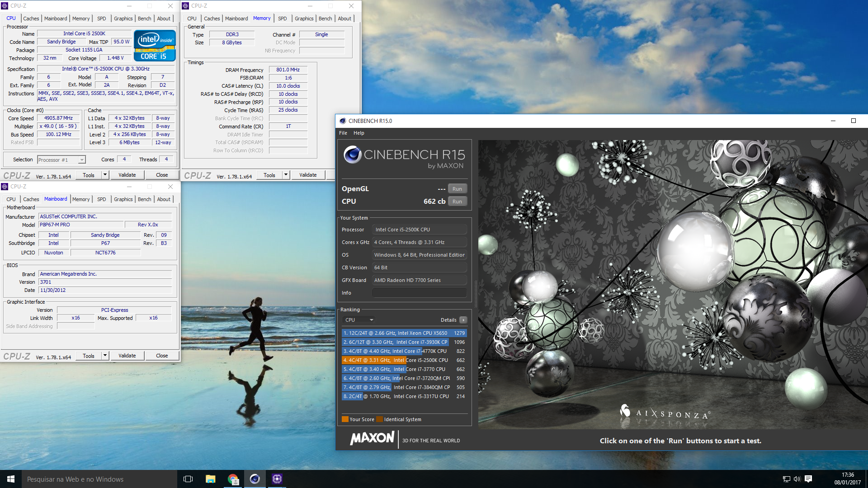Open the Action Center notification icon
Image resolution: width=868 pixels, height=488 pixels.
tap(809, 479)
